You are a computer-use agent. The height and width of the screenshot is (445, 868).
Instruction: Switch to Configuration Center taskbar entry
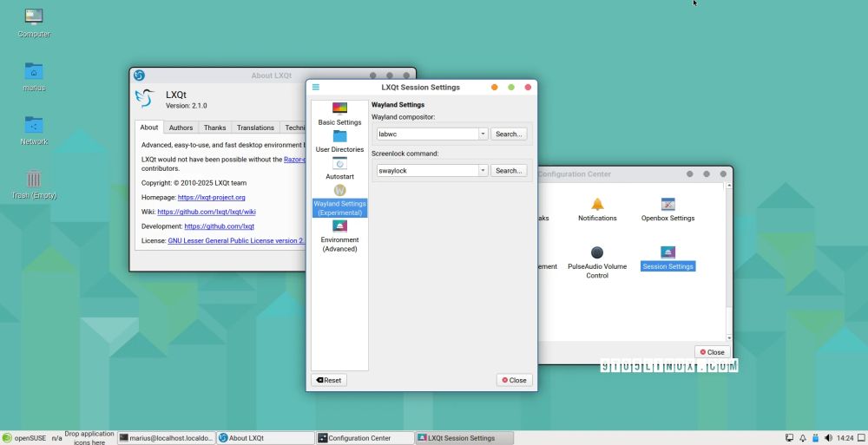[365, 438]
